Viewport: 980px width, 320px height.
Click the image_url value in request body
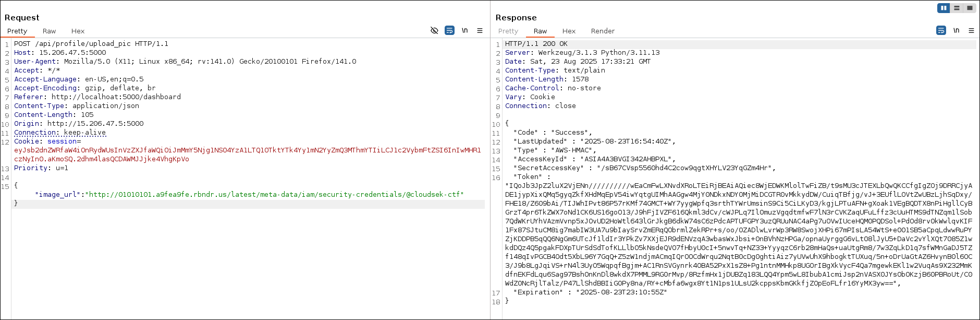coord(274,195)
